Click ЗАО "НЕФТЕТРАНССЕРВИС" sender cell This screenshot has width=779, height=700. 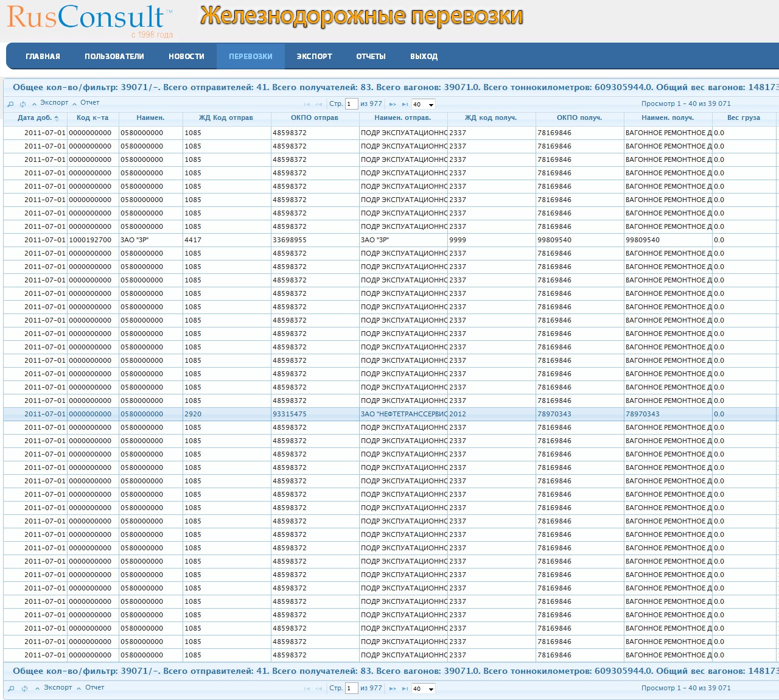point(403,414)
